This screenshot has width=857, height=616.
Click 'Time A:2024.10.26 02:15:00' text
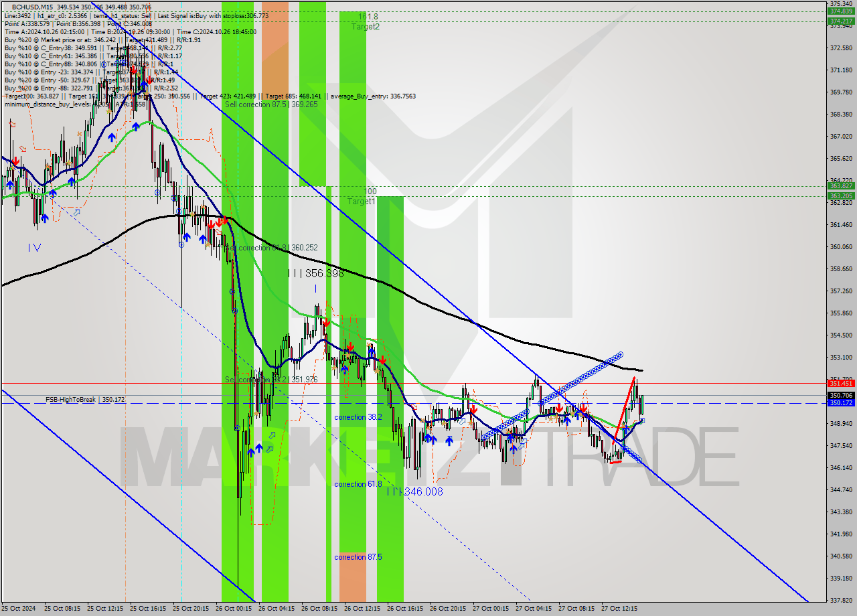point(44,31)
